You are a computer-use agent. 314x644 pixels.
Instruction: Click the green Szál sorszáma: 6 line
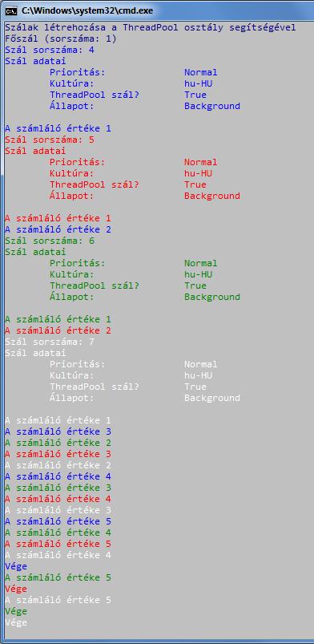coord(50,241)
